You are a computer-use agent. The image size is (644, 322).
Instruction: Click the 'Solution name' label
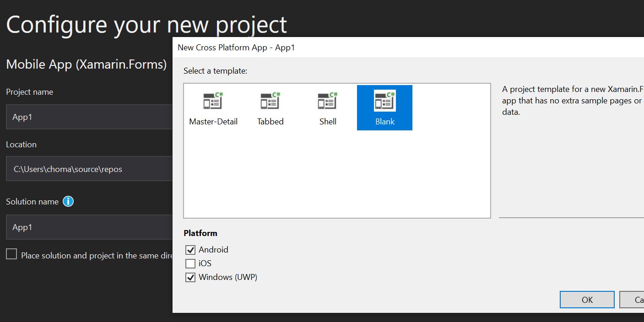pos(32,202)
